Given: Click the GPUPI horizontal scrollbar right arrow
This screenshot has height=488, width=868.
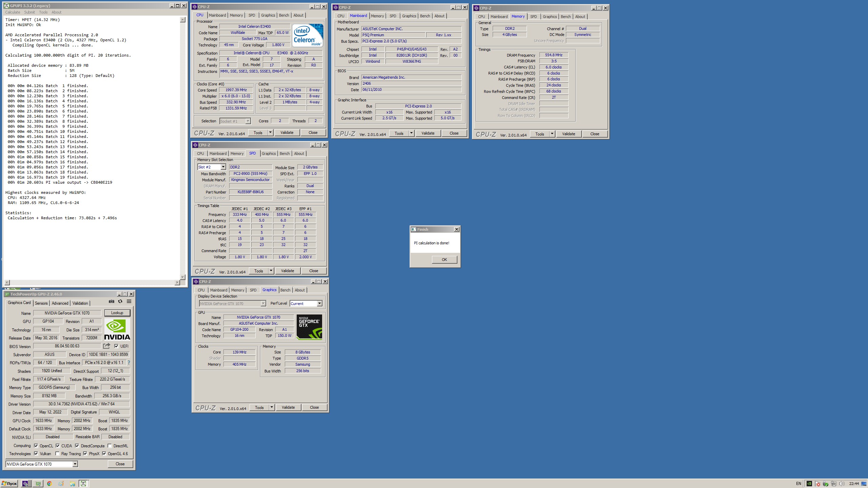Looking at the screenshot, I should tap(177, 282).
